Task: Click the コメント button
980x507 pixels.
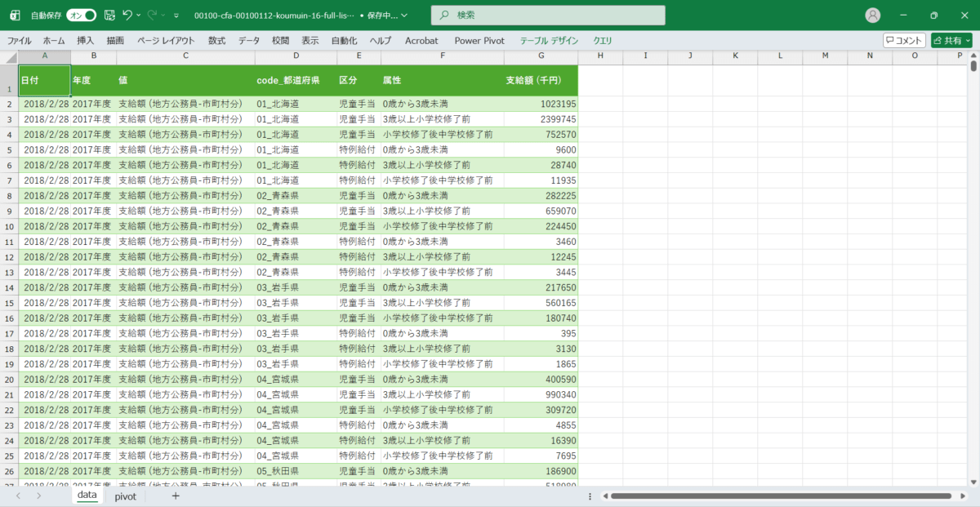Action: pos(904,40)
